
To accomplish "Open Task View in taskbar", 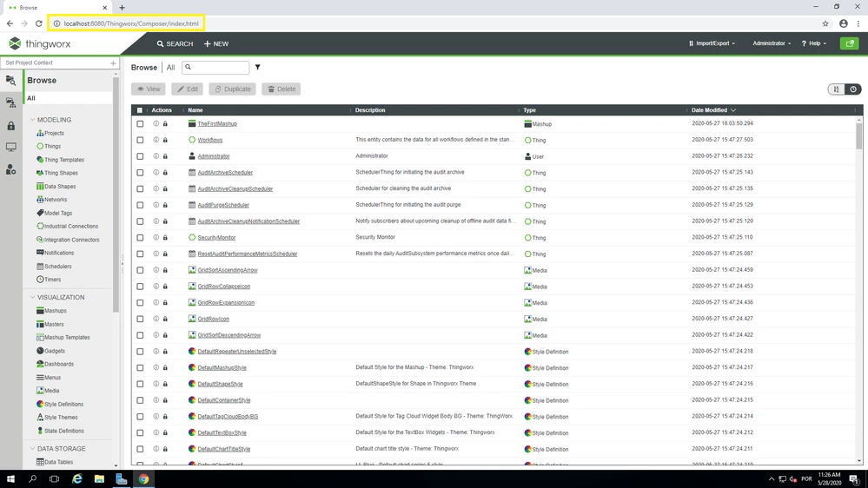I will [x=54, y=478].
